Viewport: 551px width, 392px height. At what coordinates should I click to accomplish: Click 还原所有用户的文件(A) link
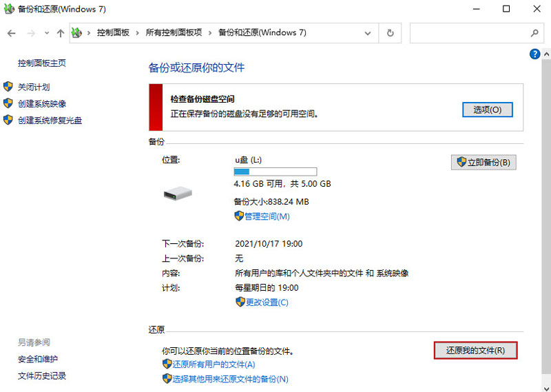click(214, 364)
